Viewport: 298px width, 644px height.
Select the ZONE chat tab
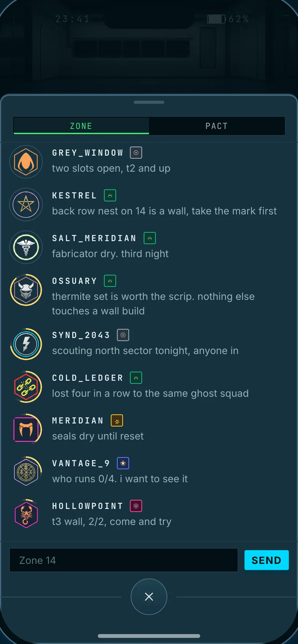pos(81,126)
